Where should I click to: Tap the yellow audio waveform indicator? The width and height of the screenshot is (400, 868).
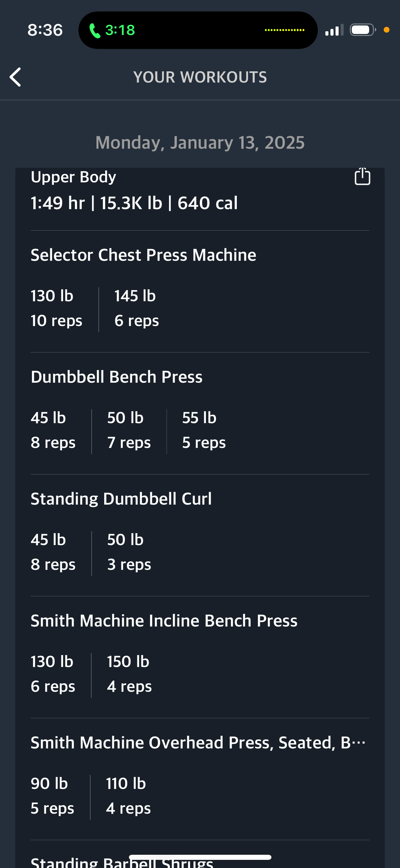(x=284, y=30)
